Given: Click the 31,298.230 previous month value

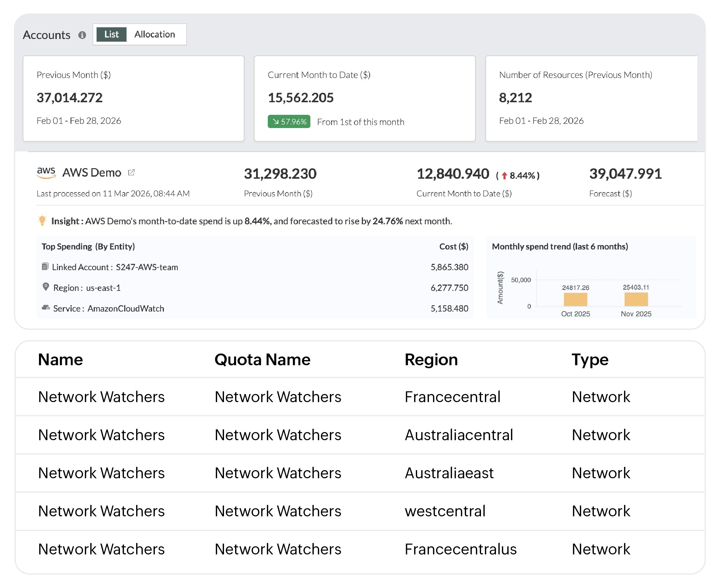Looking at the screenshot, I should tap(280, 174).
